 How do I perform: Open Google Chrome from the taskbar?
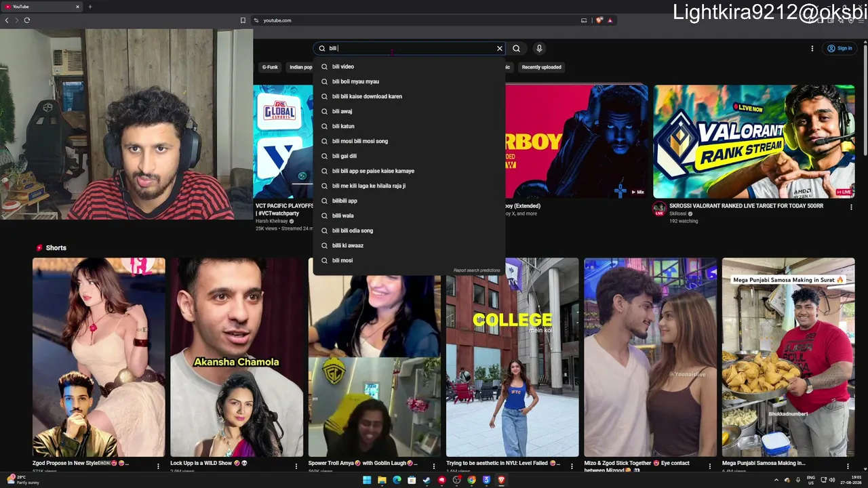(x=471, y=480)
